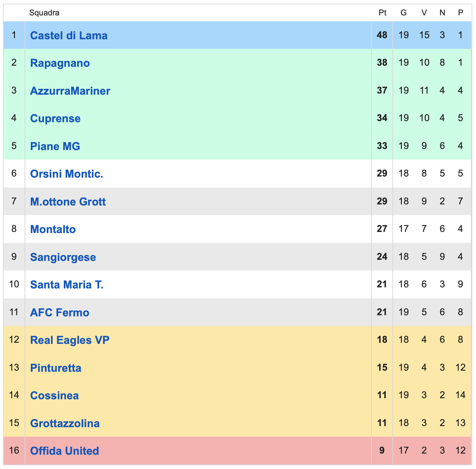Click the Squadra column header
The height and width of the screenshot is (469, 476).
pyautogui.click(x=44, y=13)
